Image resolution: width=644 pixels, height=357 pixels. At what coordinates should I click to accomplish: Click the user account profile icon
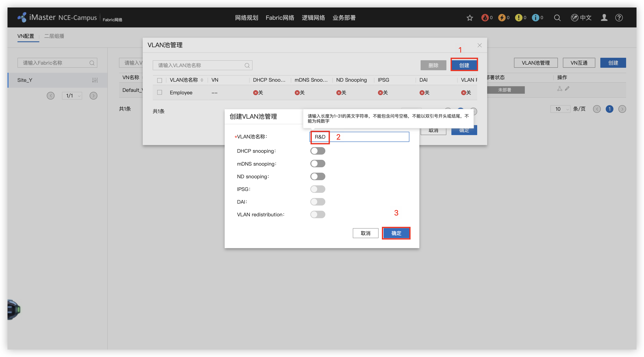pos(604,18)
